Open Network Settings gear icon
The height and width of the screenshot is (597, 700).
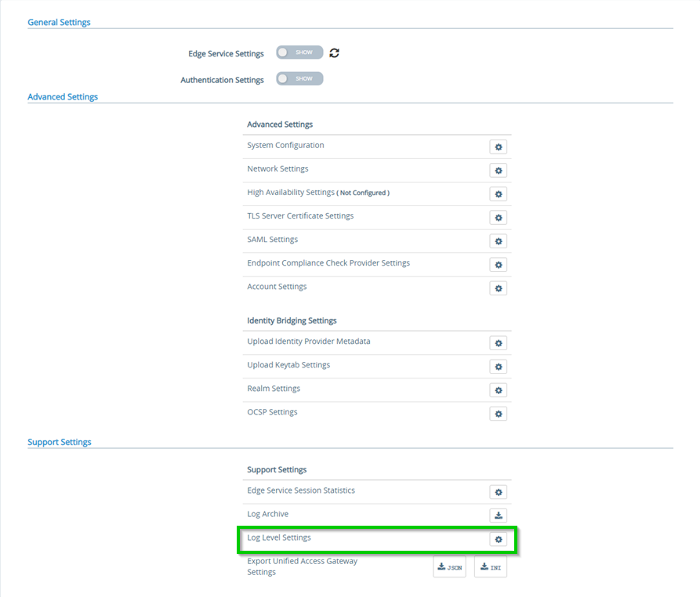point(499,170)
